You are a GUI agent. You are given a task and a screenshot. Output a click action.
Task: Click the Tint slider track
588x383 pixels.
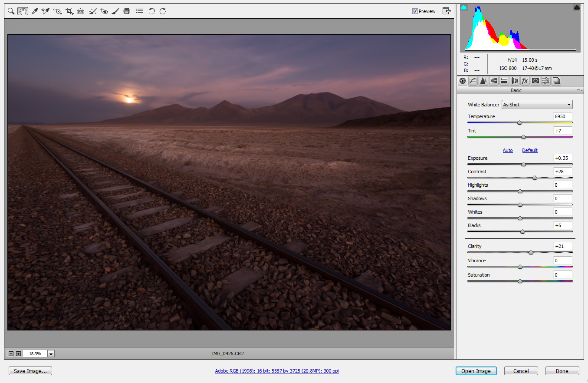coord(520,137)
